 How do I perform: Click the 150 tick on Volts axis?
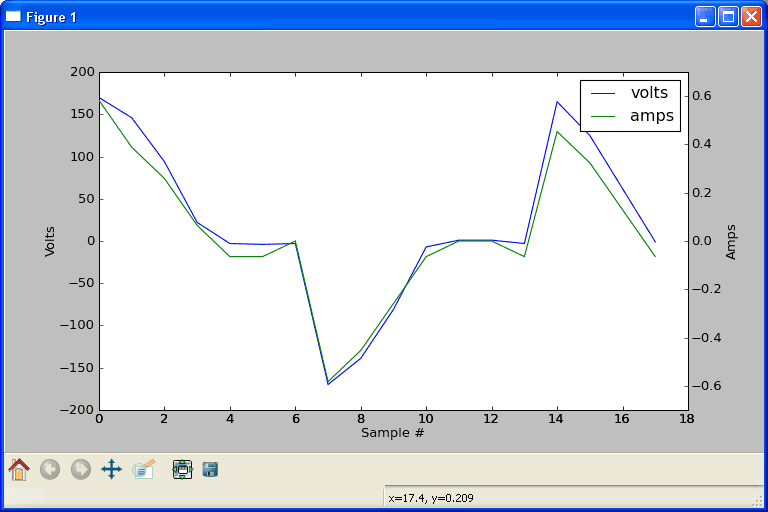tap(82, 114)
